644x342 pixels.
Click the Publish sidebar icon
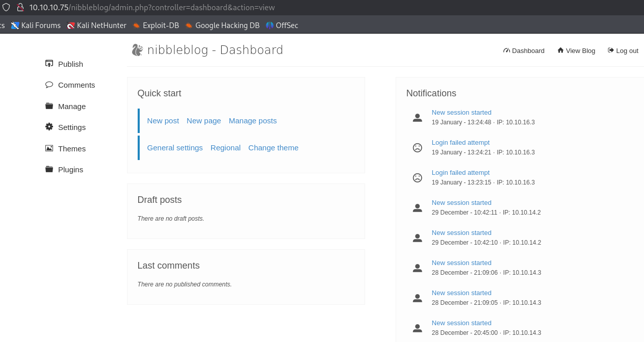[x=49, y=64]
